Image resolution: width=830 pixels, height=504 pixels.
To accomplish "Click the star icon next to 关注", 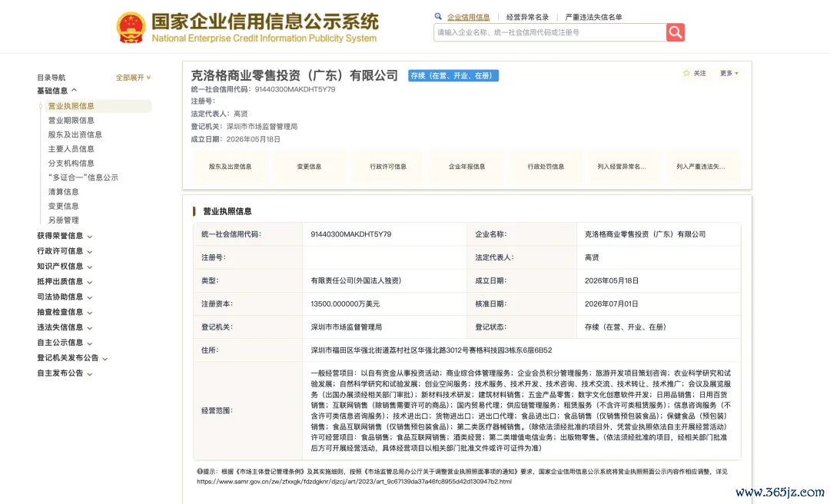I will pyautogui.click(x=686, y=73).
